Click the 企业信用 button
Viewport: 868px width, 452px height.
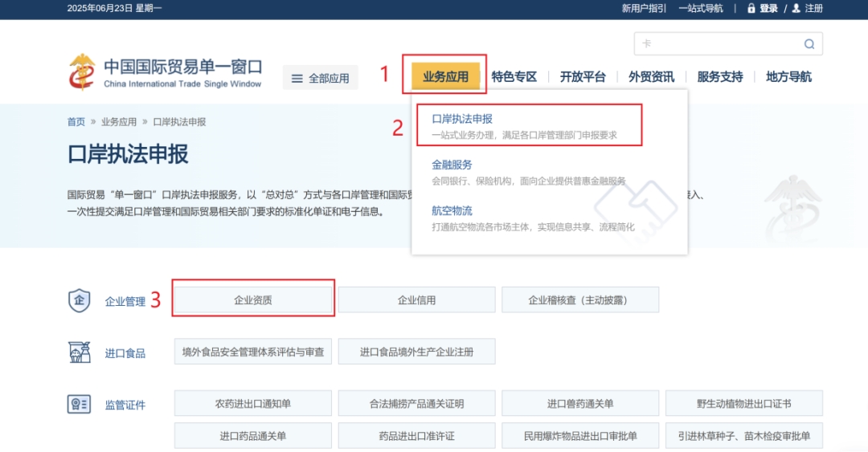417,299
